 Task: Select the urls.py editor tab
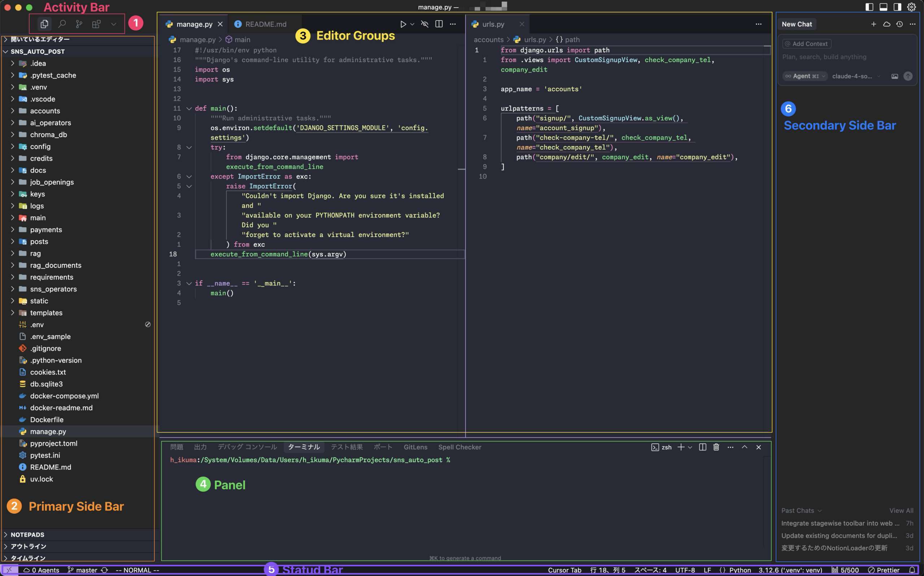point(493,24)
